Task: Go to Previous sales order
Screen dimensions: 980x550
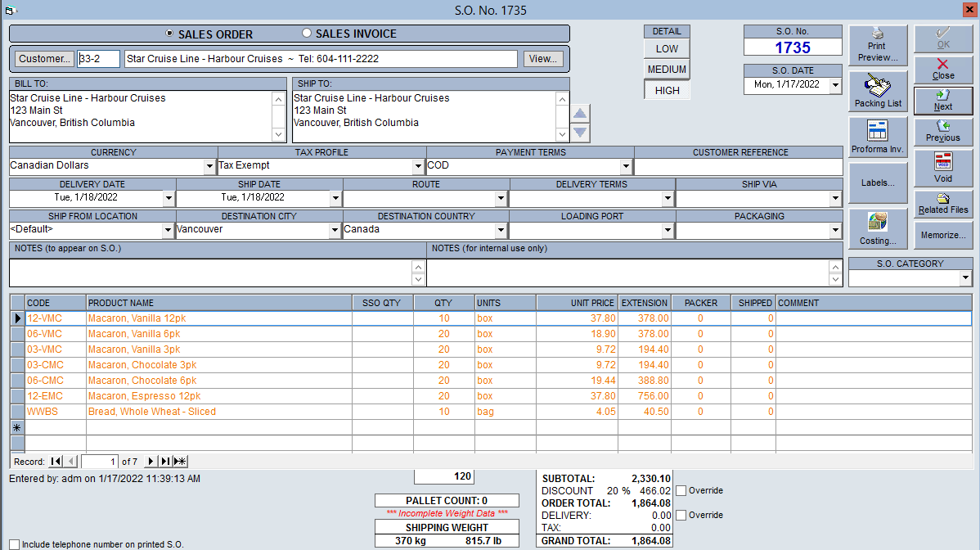Action: point(943,131)
